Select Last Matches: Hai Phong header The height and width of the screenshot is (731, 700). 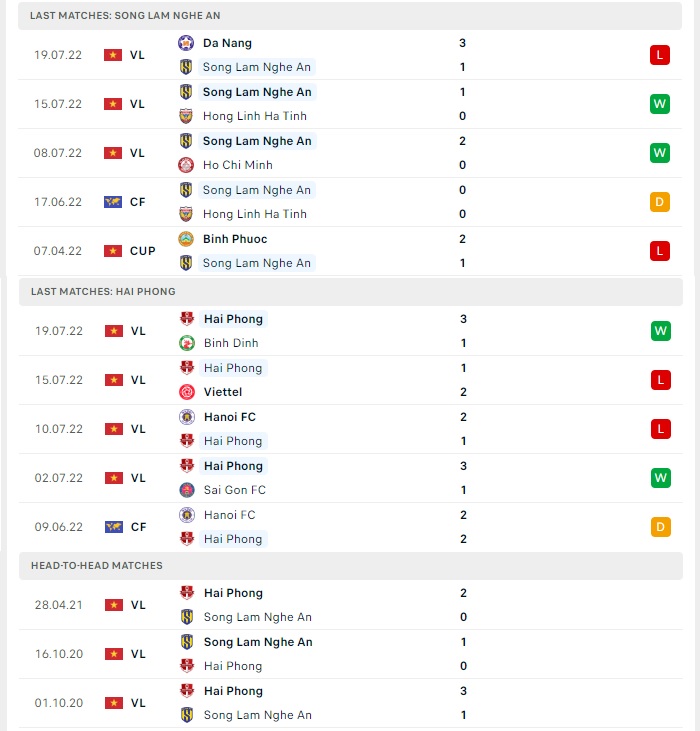(x=350, y=291)
